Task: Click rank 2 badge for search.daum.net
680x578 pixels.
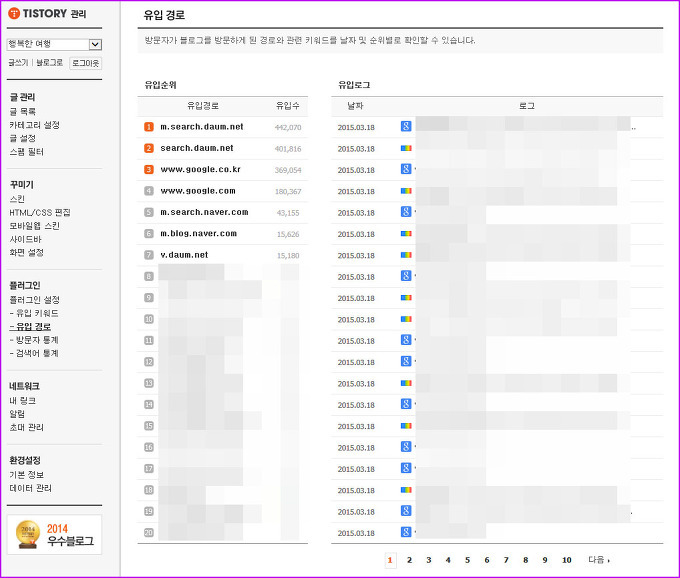Action: click(x=149, y=148)
